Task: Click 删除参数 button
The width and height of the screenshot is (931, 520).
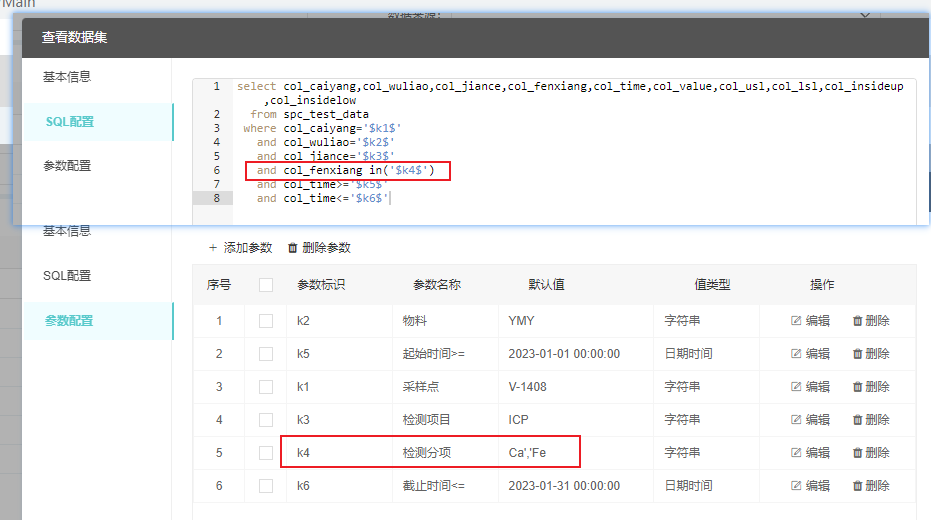Action: pos(319,248)
